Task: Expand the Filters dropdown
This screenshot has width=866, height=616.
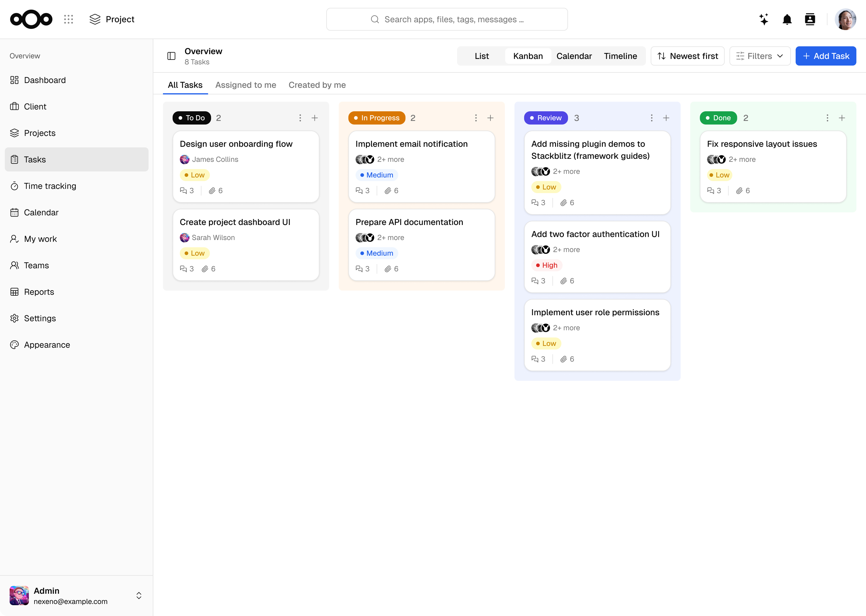Action: click(760, 56)
